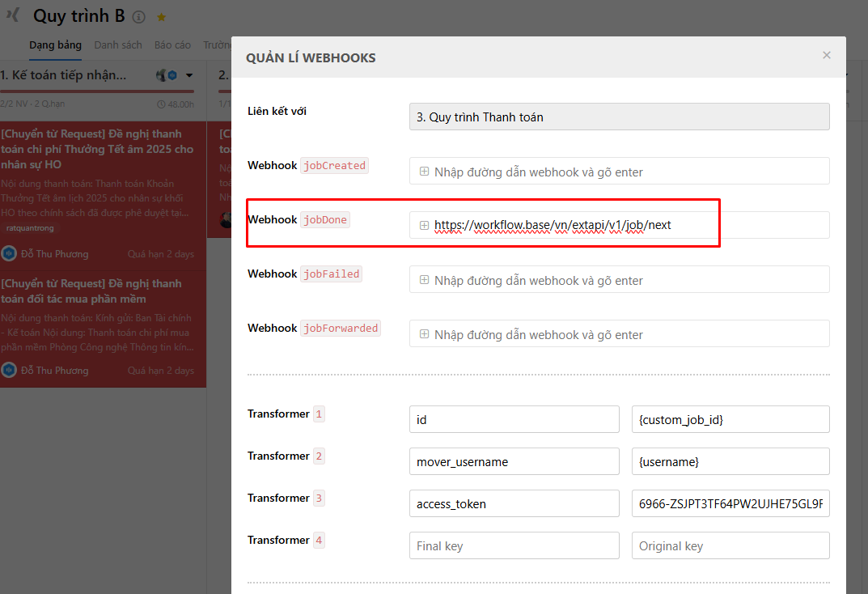This screenshot has height=594, width=868.
Task: Open dropdown arrow of Kế toán tiếp nhận column
Action: coord(189,75)
